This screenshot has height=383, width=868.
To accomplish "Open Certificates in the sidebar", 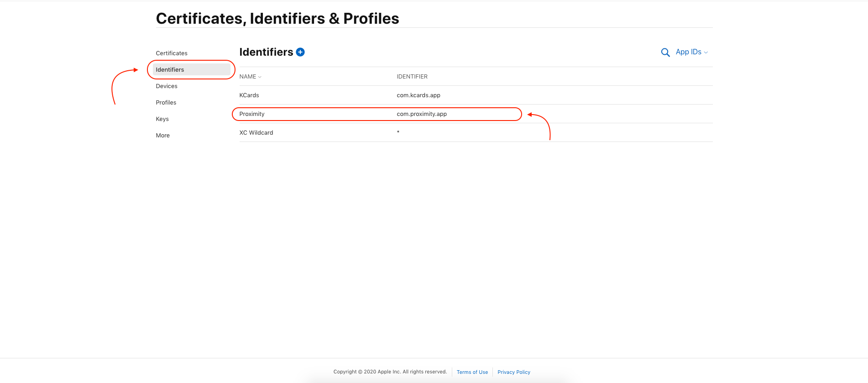I will pos(172,53).
